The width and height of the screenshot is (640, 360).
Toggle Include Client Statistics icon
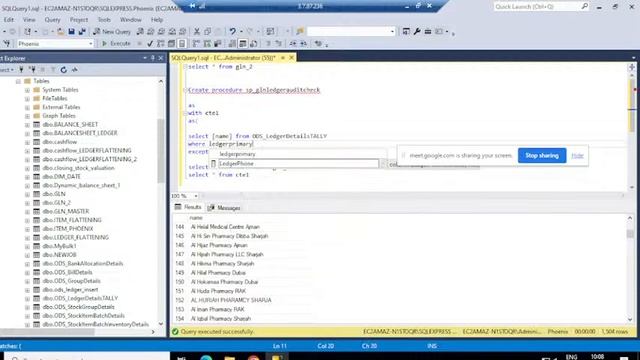(x=218, y=44)
